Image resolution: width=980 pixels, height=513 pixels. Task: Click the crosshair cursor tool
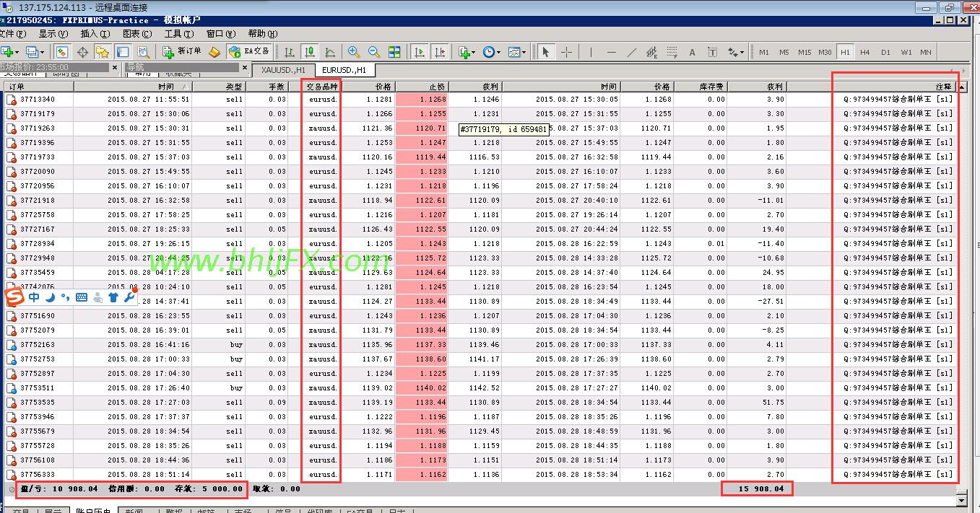pos(567,52)
